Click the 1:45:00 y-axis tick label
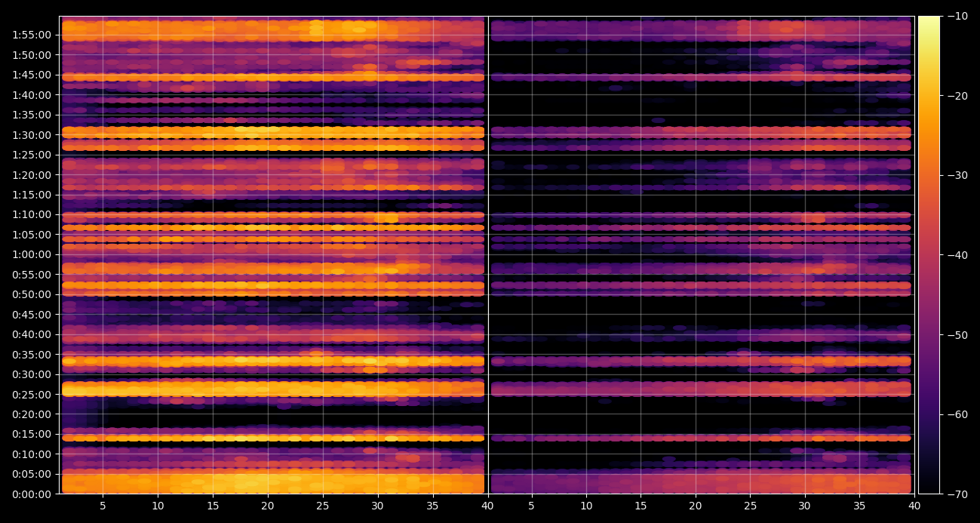Image resolution: width=980 pixels, height=523 pixels. [33, 75]
